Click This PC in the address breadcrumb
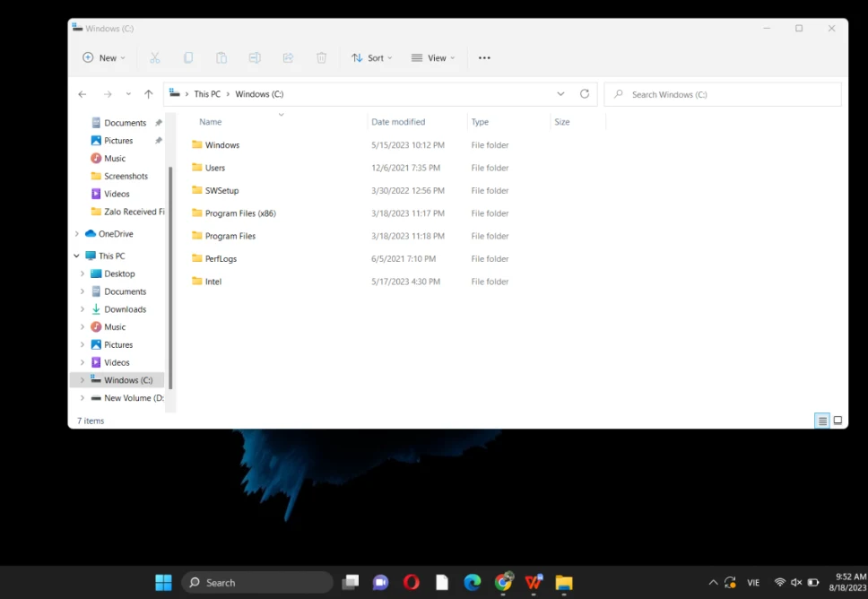Image resolution: width=868 pixels, height=599 pixels. tap(207, 94)
